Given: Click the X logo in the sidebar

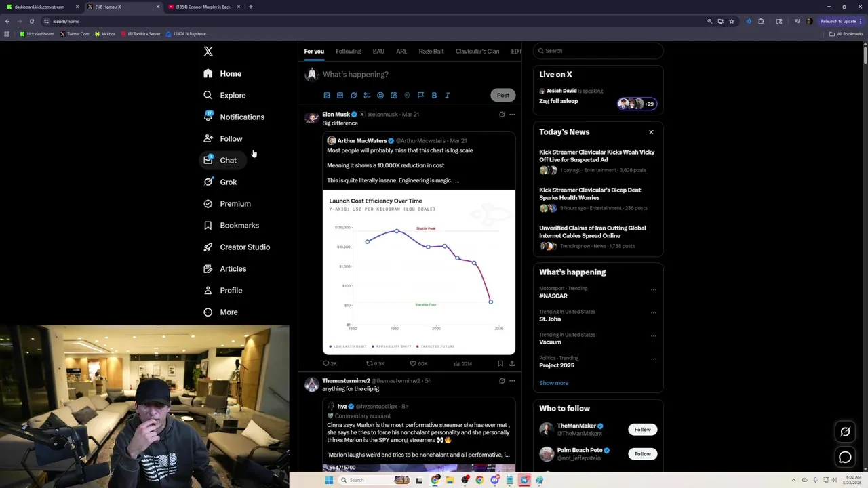Looking at the screenshot, I should (208, 52).
